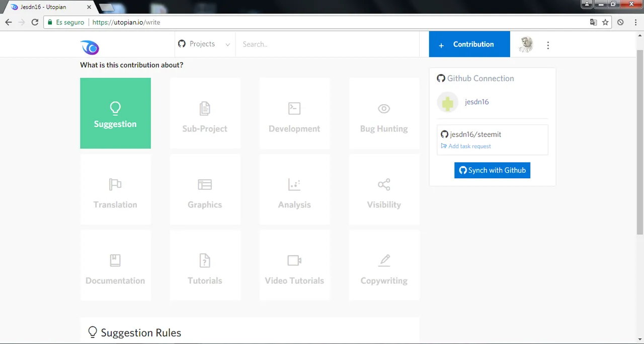Open the three-dot header menu
The width and height of the screenshot is (644, 344).
click(x=548, y=45)
